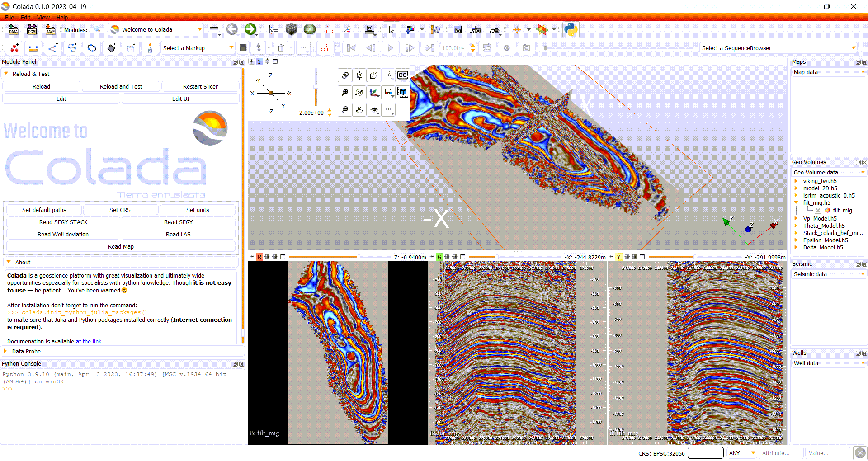This screenshot has height=461, width=868.
Task: Toggle sequence record button
Action: tap(507, 48)
